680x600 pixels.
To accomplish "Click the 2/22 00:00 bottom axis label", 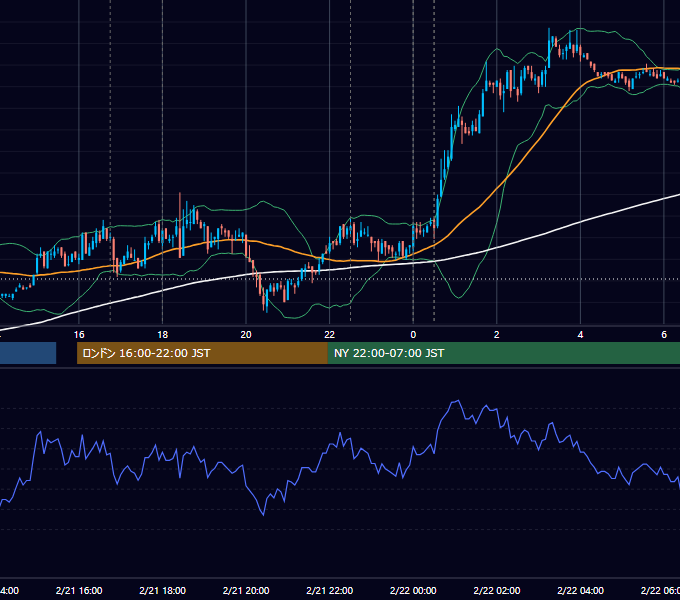I will point(413,591).
